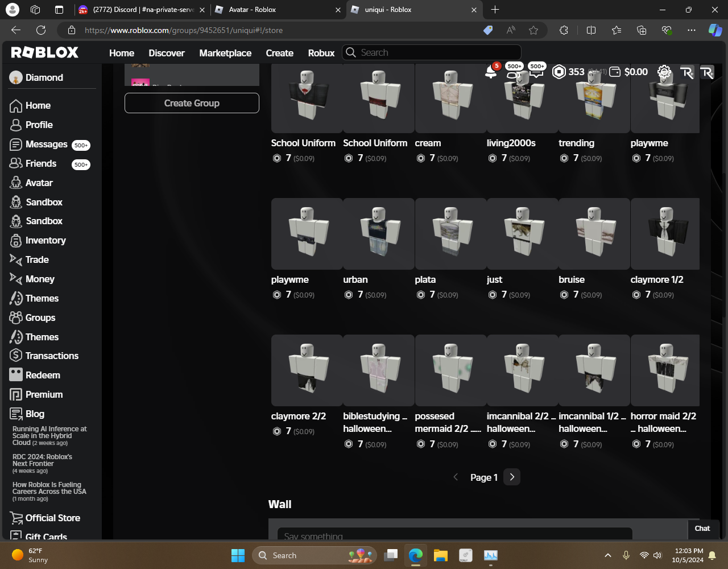Open Inventory from the sidebar
728x569 pixels.
pos(45,240)
